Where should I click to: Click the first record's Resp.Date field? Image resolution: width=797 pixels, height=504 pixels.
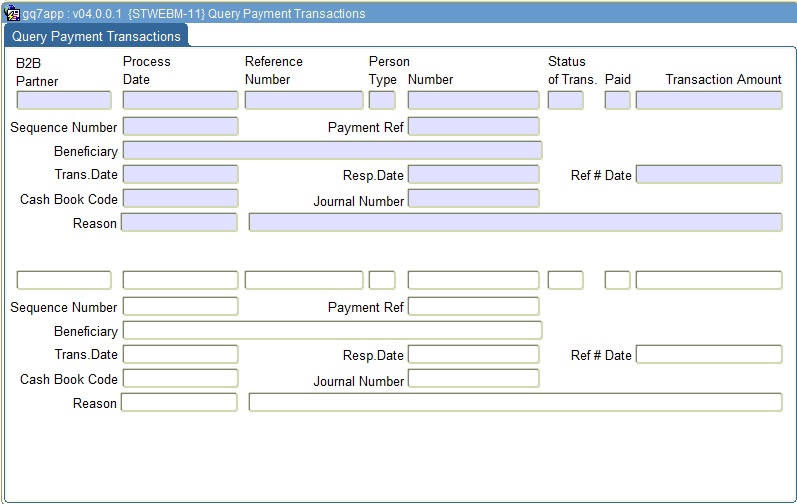(473, 174)
